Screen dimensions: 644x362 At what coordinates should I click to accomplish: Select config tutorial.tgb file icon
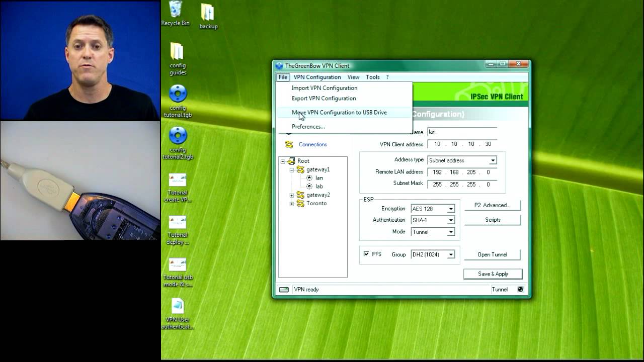(x=178, y=101)
